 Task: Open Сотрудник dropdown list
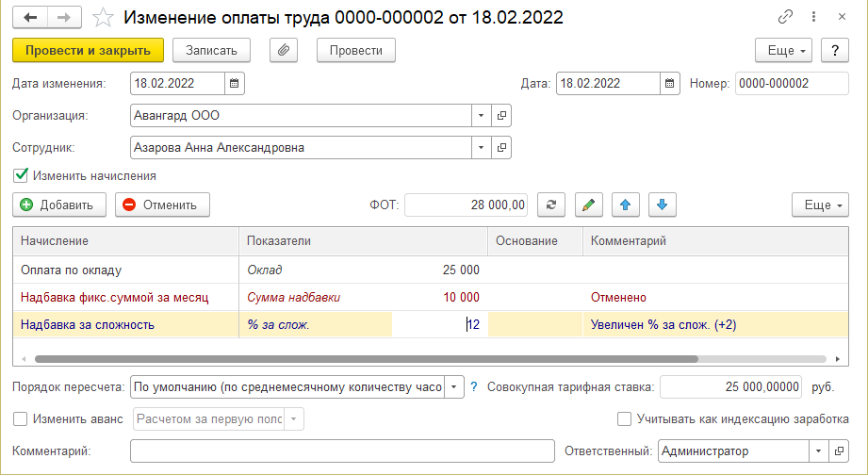481,147
